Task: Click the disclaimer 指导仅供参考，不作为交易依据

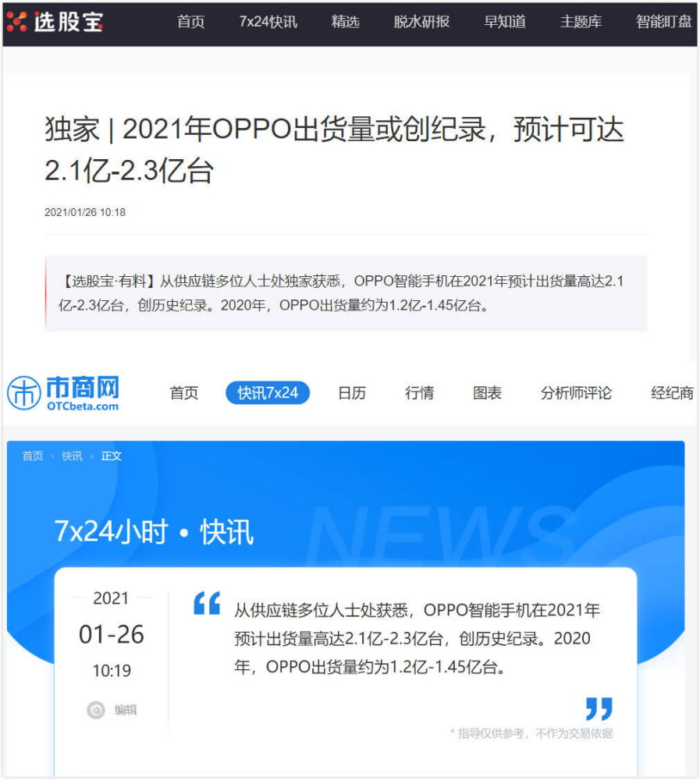Action: click(531, 733)
